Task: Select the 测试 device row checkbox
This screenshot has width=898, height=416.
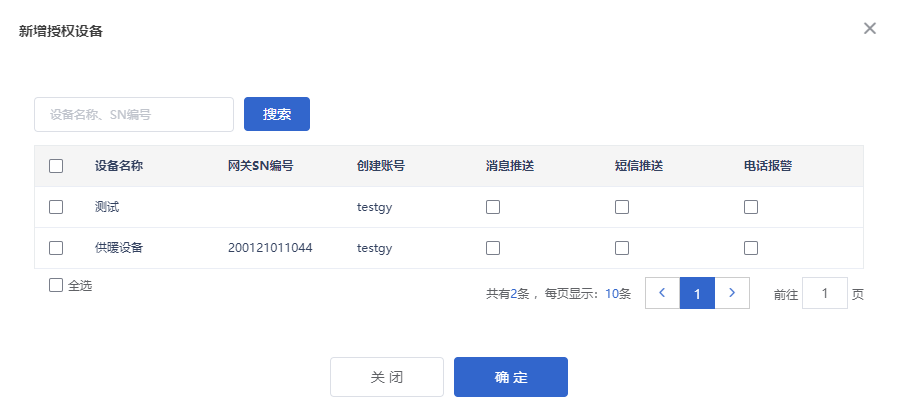Action: [56, 207]
